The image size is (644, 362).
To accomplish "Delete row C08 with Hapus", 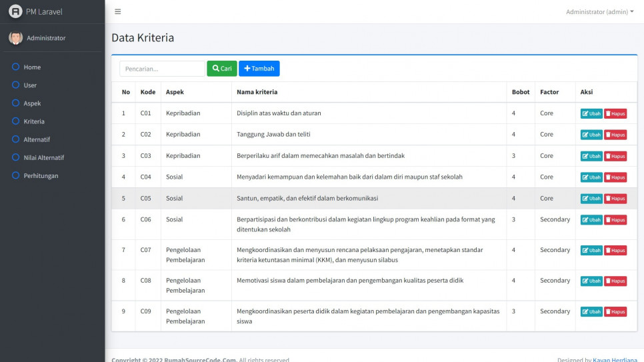I will pyautogui.click(x=615, y=281).
